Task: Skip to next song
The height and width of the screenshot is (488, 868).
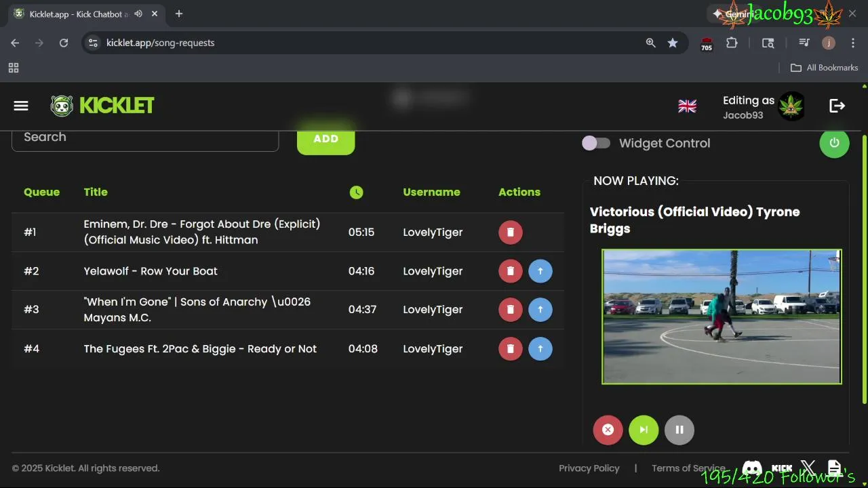Action: pyautogui.click(x=644, y=430)
